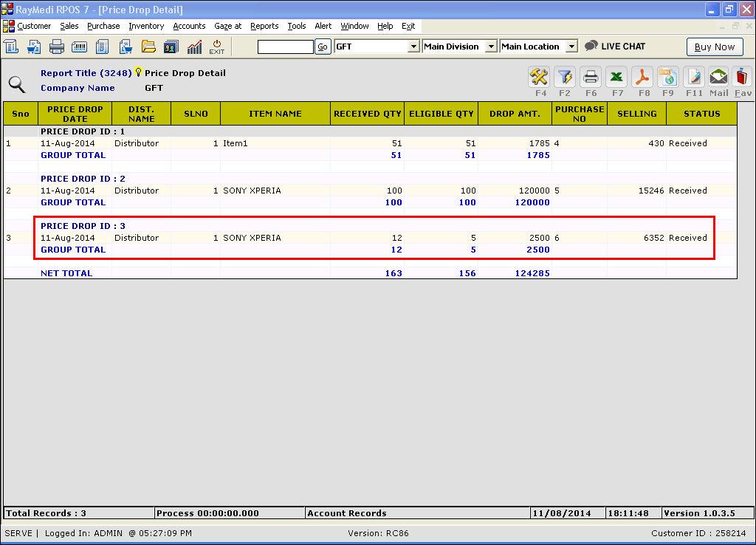
Task: Open the bar chart toolbar icon
Action: click(194, 47)
